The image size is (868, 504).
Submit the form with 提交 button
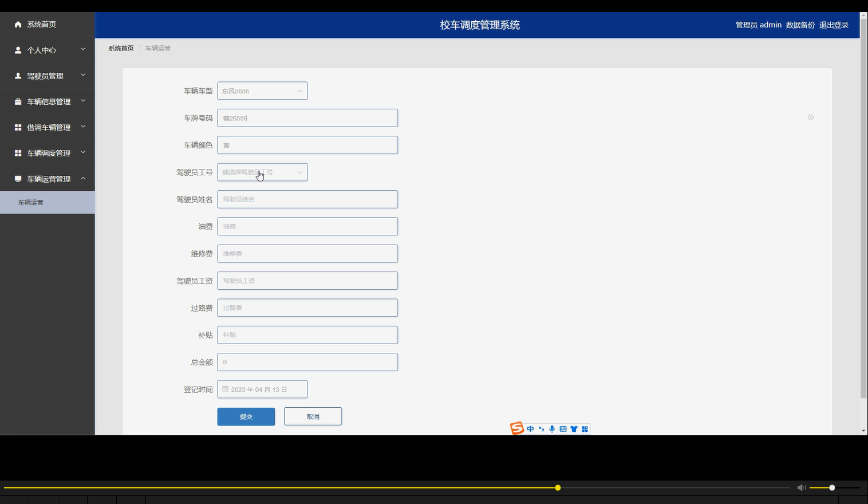pos(246,416)
